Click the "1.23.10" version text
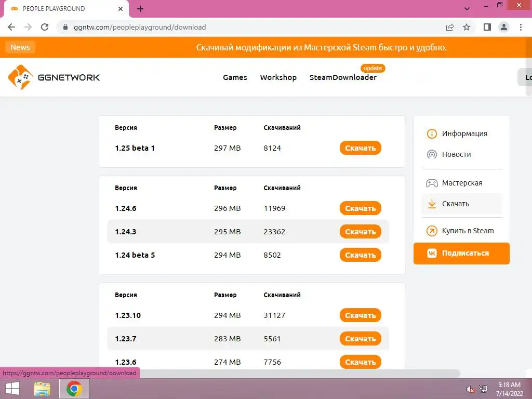This screenshot has height=399, width=532. click(x=128, y=315)
